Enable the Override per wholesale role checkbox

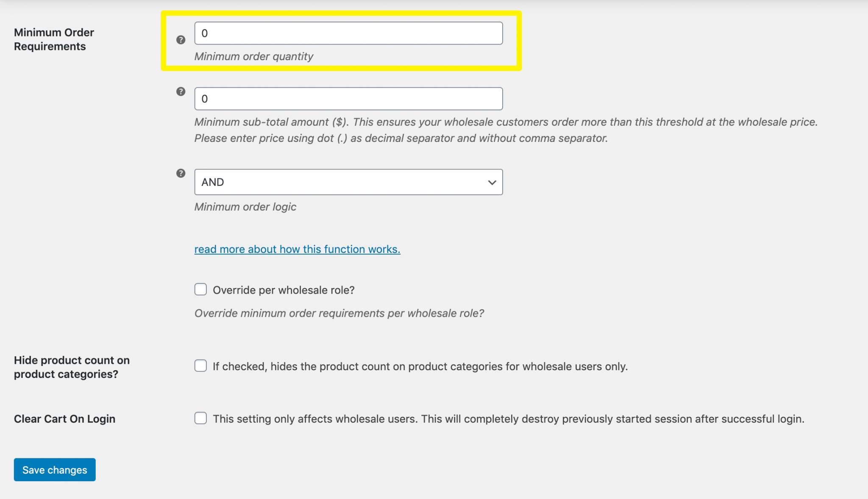[x=200, y=289]
